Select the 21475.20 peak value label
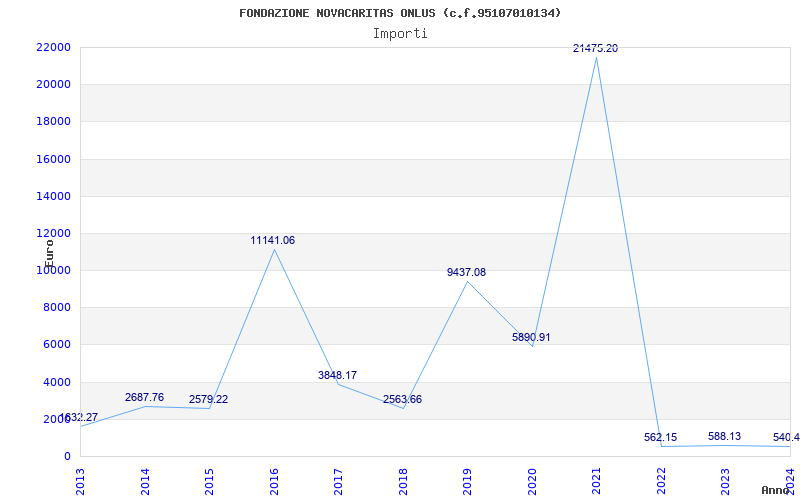Screen dimensions: 800x500 [x=595, y=48]
